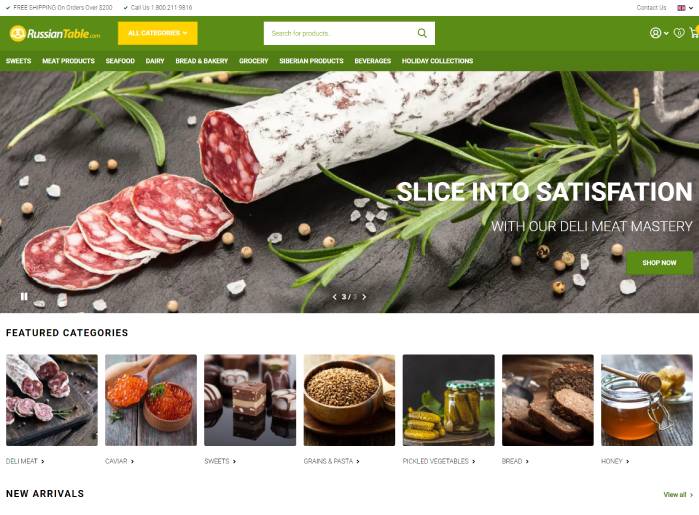
Task: Click View all new arrivals
Action: tap(678, 495)
